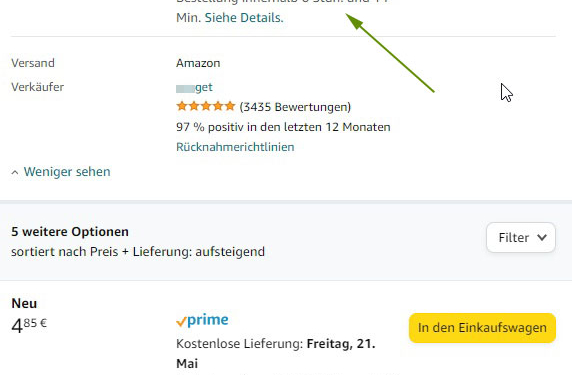
Task: Open the Rücknahmerichtlinien link
Action: coord(235,147)
